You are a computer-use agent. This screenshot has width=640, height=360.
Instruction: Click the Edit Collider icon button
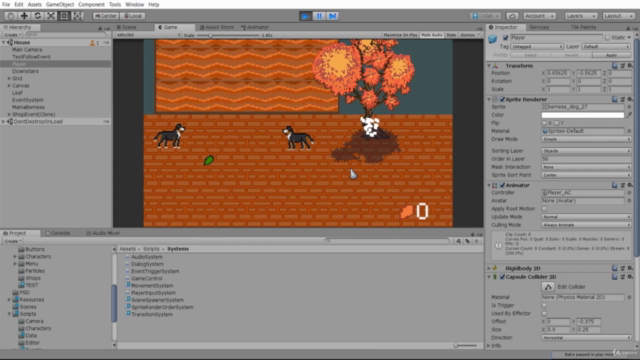pyautogui.click(x=548, y=287)
